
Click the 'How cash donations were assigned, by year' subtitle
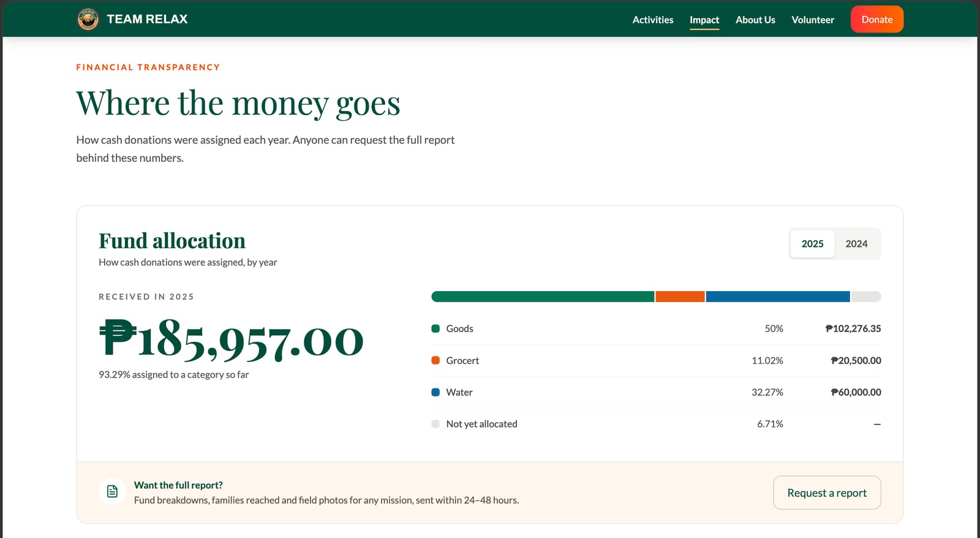click(188, 262)
